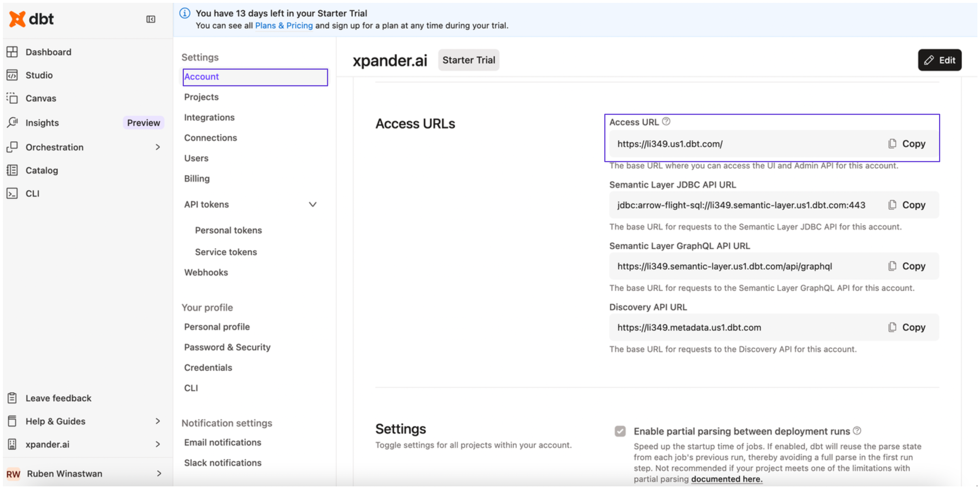This screenshot has width=980, height=489.
Task: Click the Edit button for the account
Action: 939,60
